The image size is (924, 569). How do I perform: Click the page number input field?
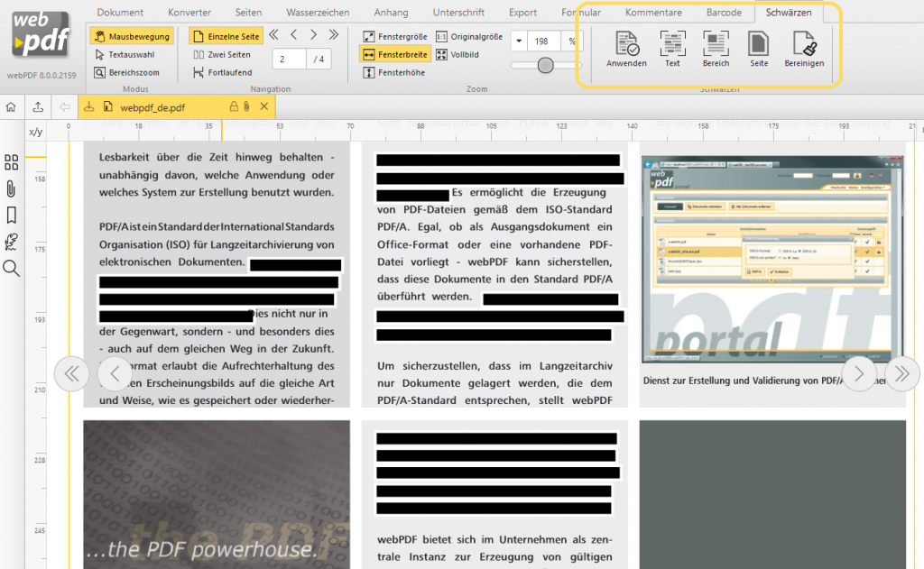(289, 60)
